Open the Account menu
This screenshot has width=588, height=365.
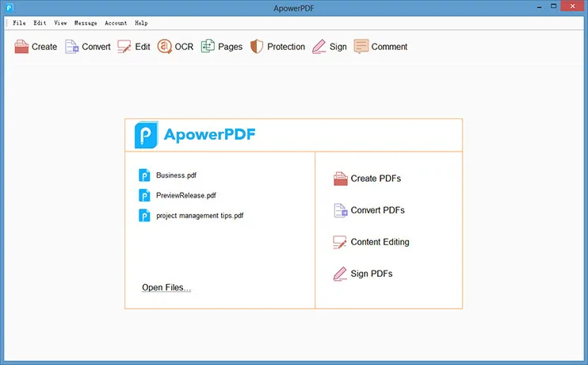pyautogui.click(x=116, y=23)
